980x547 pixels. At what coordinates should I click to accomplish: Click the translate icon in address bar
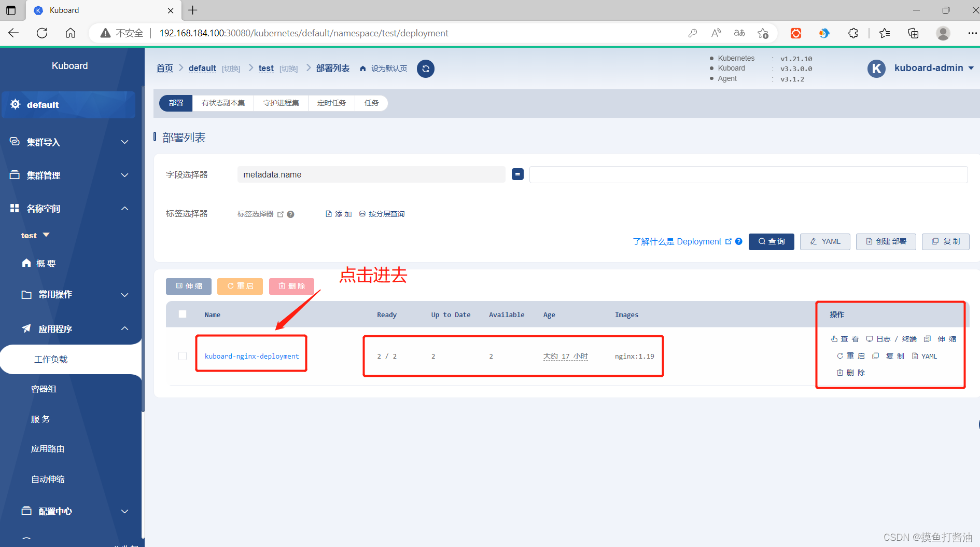(x=739, y=33)
